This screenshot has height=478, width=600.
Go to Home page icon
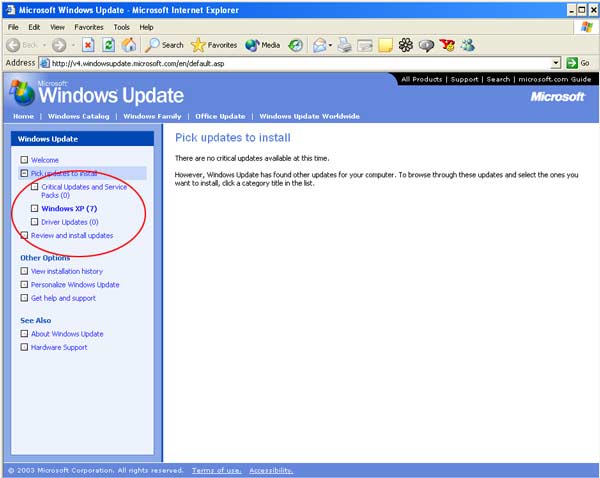[x=129, y=45]
